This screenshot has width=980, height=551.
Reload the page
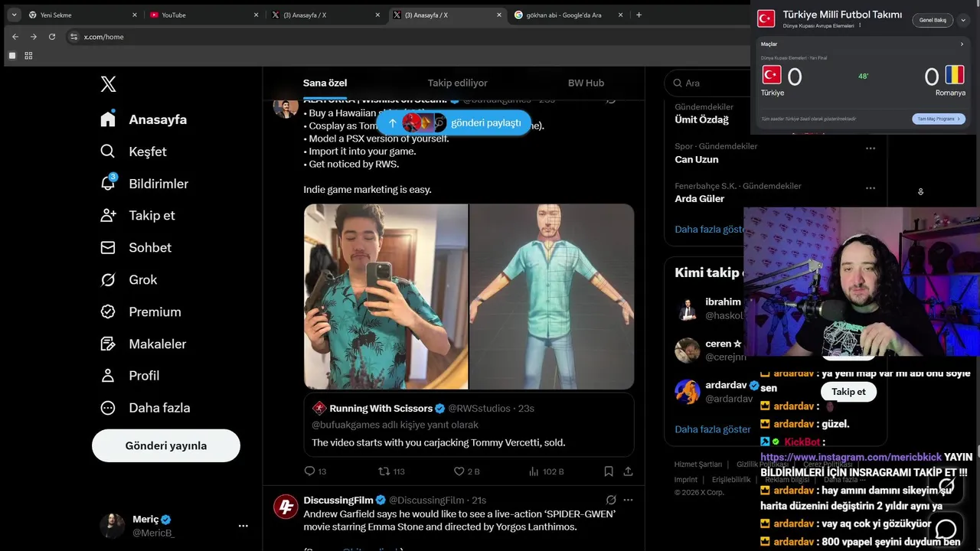point(52,37)
